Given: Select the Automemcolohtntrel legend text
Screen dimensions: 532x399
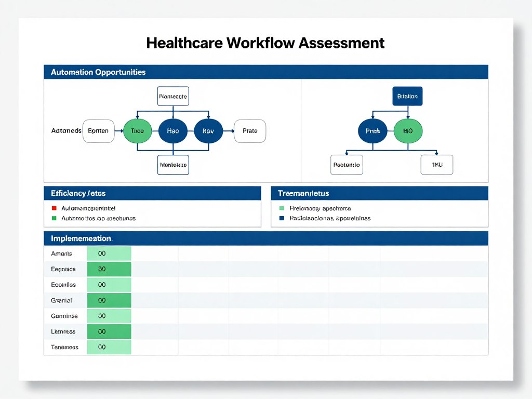Looking at the screenshot, I should coord(88,208).
